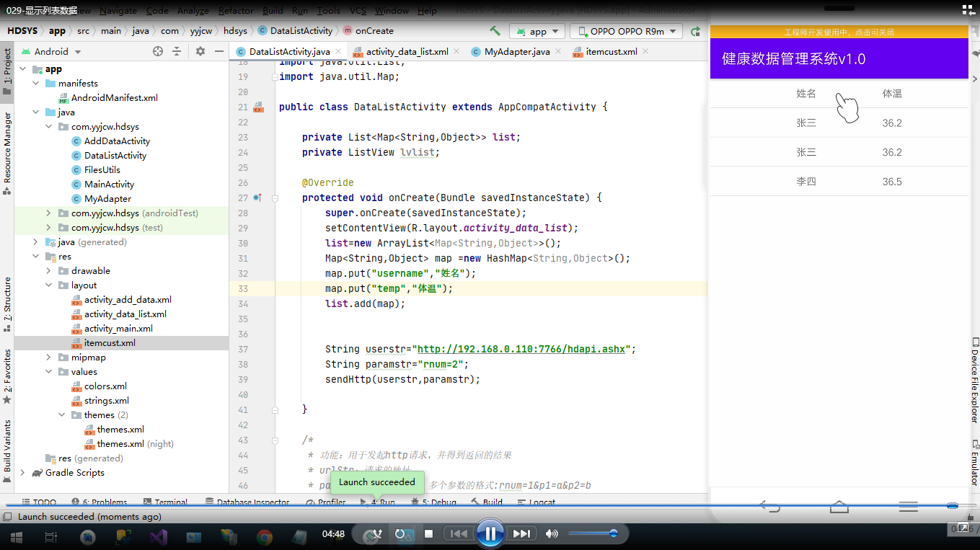The height and width of the screenshot is (550, 980).
Task: Toggle folding of the comment block at line 43
Action: tap(275, 440)
